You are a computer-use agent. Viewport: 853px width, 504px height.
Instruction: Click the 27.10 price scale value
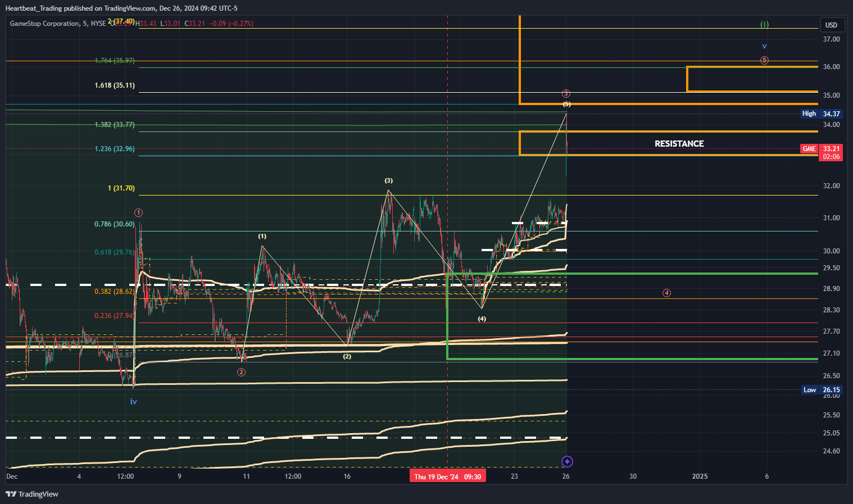pos(831,353)
